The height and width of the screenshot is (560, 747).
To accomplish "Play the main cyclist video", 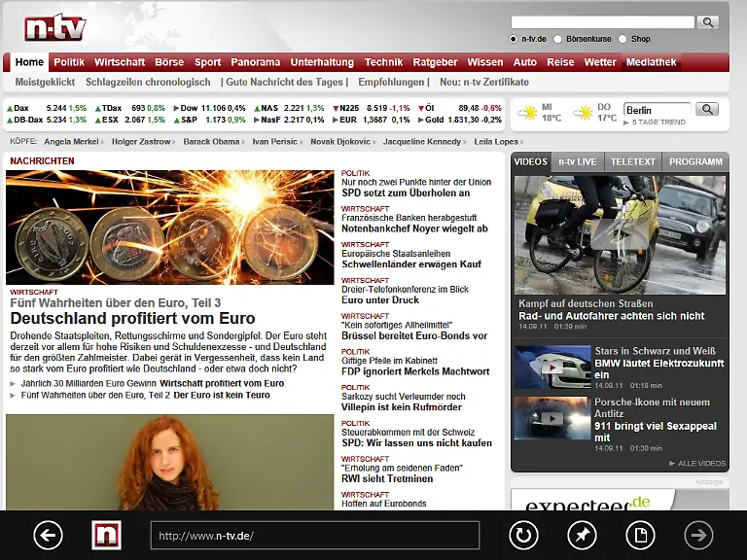I will coord(620,234).
